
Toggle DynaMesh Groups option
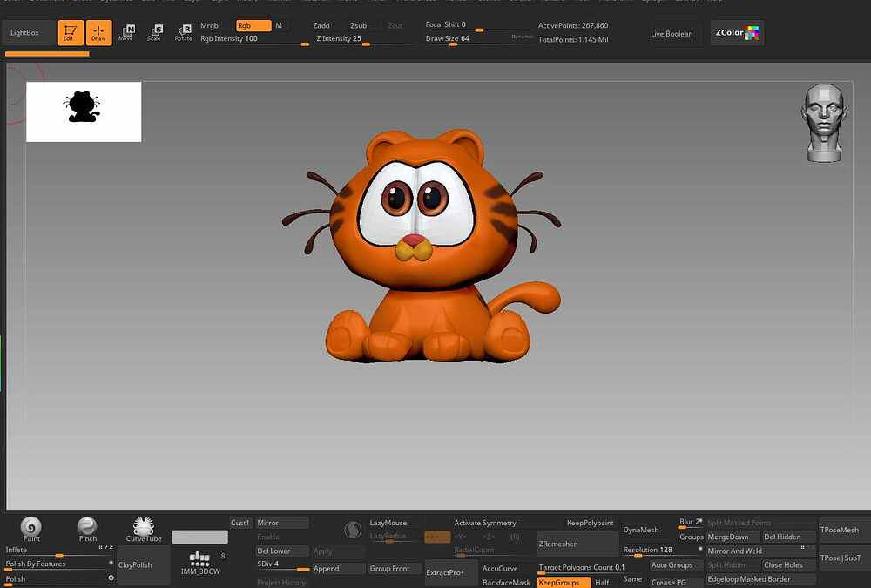coord(691,537)
